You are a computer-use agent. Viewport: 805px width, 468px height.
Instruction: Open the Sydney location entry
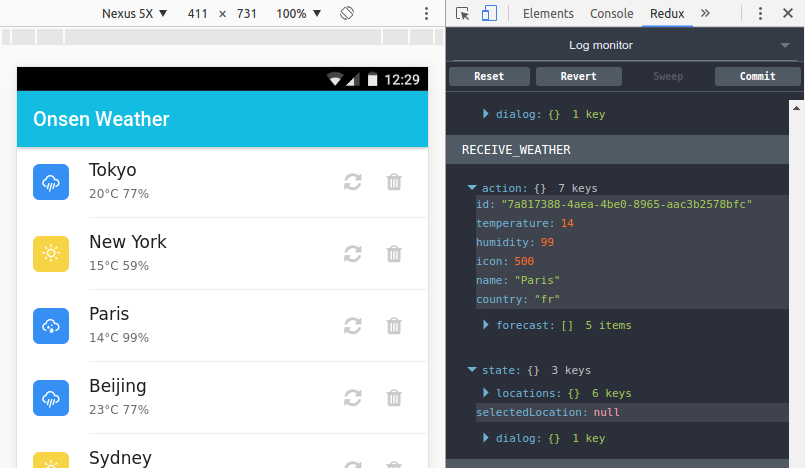(x=222, y=451)
